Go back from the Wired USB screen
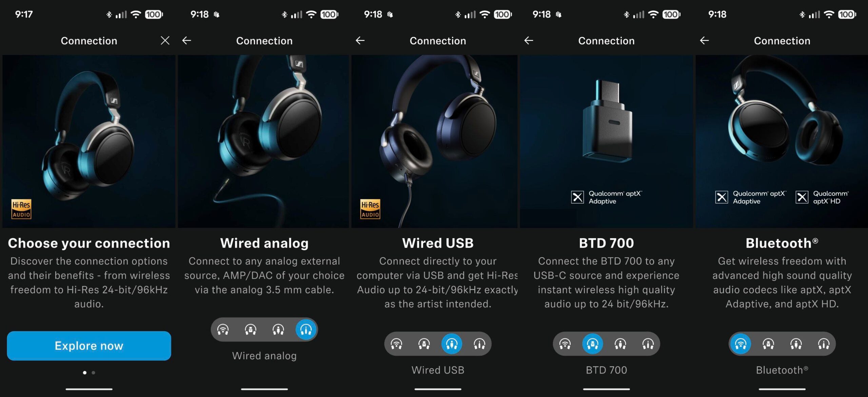The width and height of the screenshot is (868, 397). pos(360,41)
